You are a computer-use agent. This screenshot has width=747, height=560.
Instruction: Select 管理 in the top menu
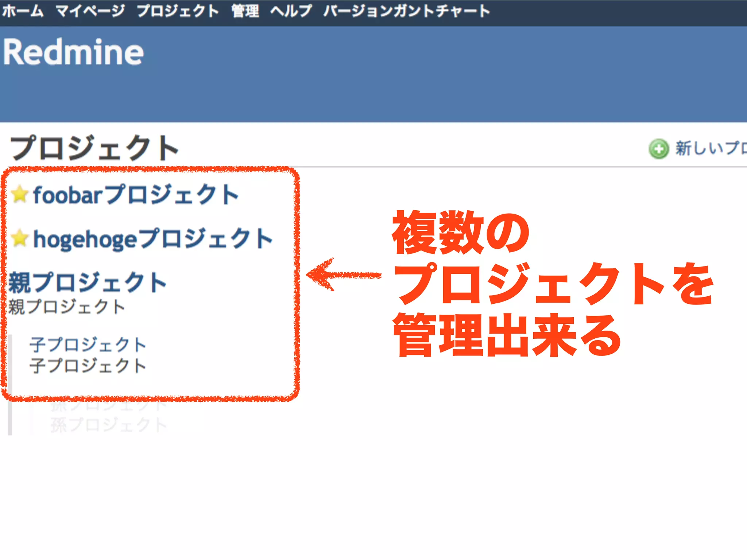coord(245,11)
